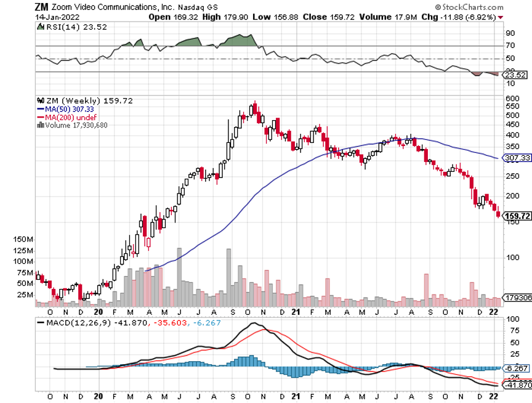This screenshot has width=532, height=403.
Task: Click the 100 price axis label
Action: click(x=513, y=258)
